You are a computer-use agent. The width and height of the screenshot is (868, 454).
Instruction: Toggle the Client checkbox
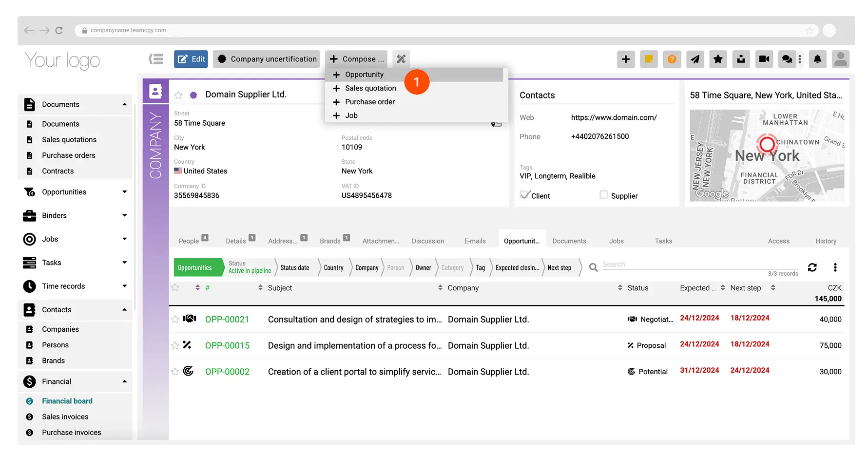[525, 194]
